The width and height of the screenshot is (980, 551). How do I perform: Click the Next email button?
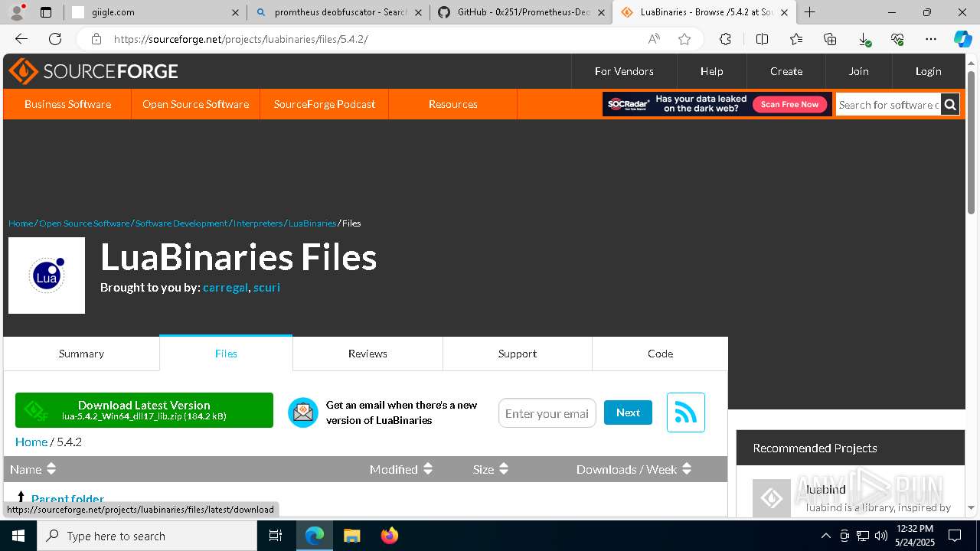click(628, 412)
